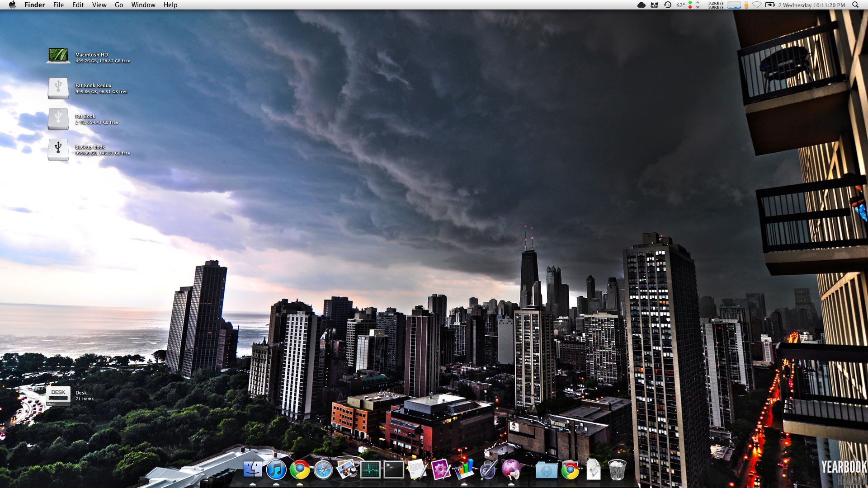Launch Terminal from the Dock
The image size is (868, 488).
394,470
